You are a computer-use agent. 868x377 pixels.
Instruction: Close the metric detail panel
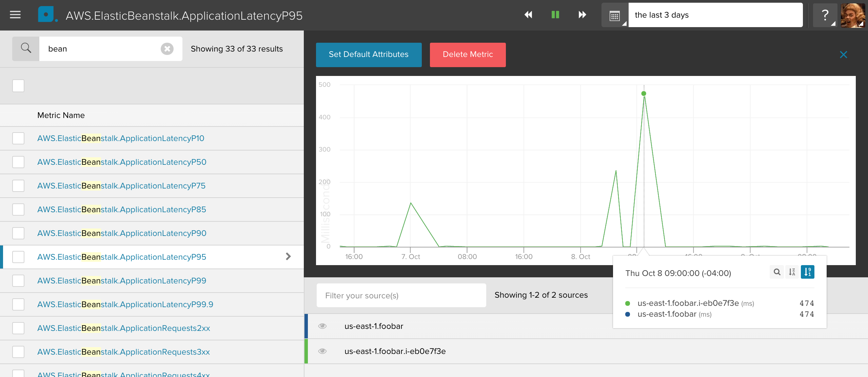pos(843,55)
